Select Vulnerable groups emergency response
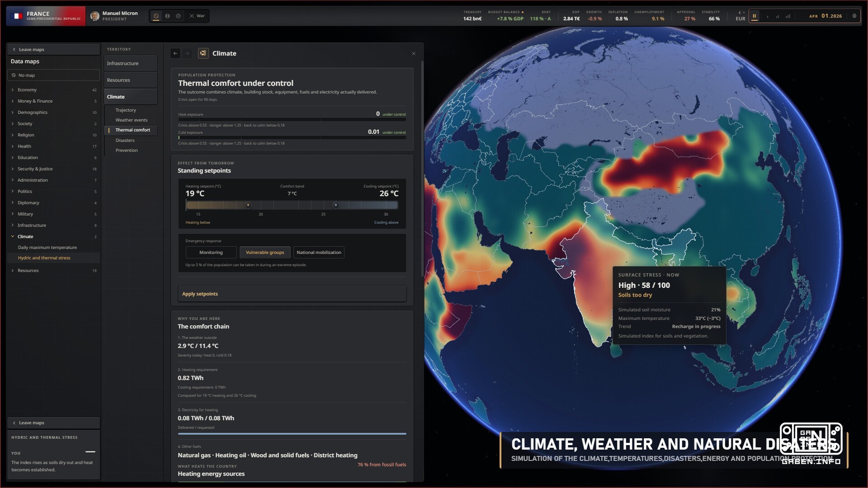 tap(265, 253)
